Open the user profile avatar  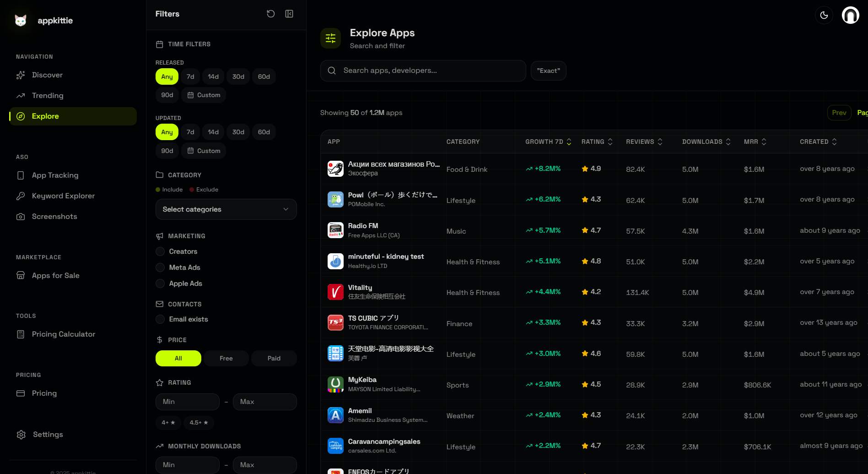[850, 15]
